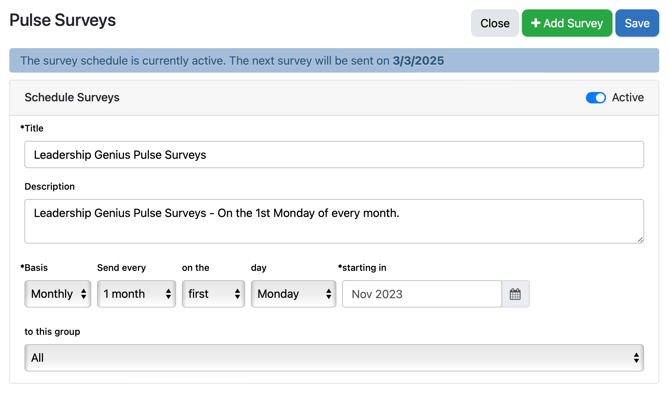Click the Close button
The width and height of the screenshot is (670, 393).
[x=495, y=23]
